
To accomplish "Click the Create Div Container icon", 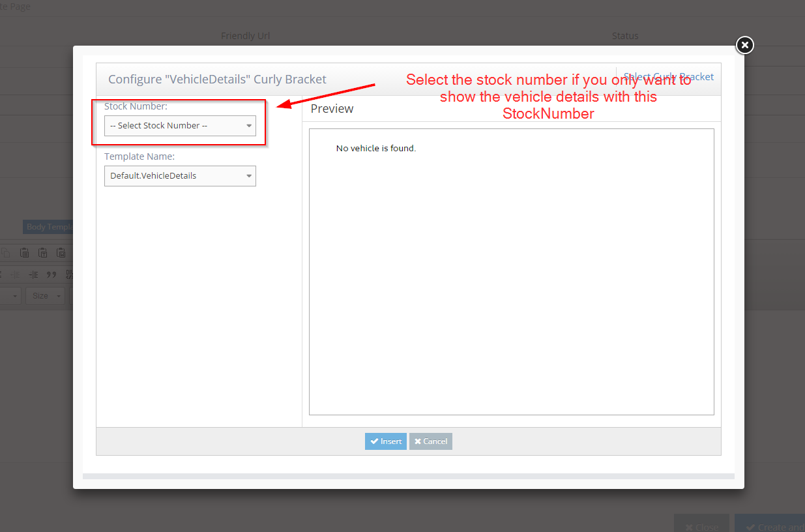I will pos(69,274).
